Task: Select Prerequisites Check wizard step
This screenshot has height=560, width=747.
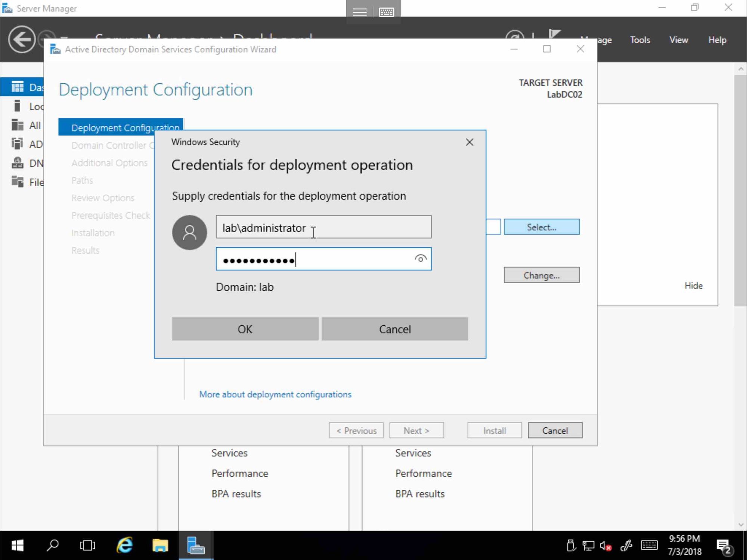Action: pyautogui.click(x=111, y=216)
